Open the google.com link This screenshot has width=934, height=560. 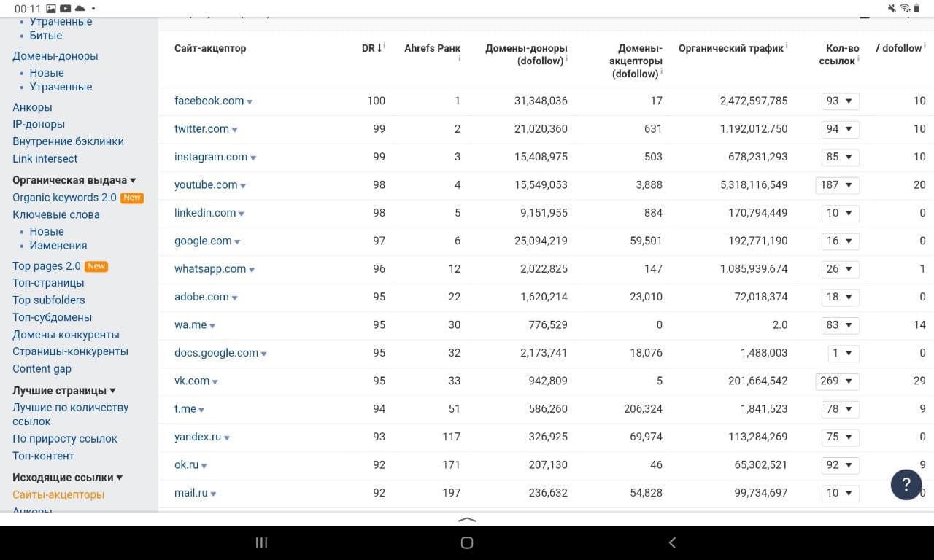tap(203, 241)
